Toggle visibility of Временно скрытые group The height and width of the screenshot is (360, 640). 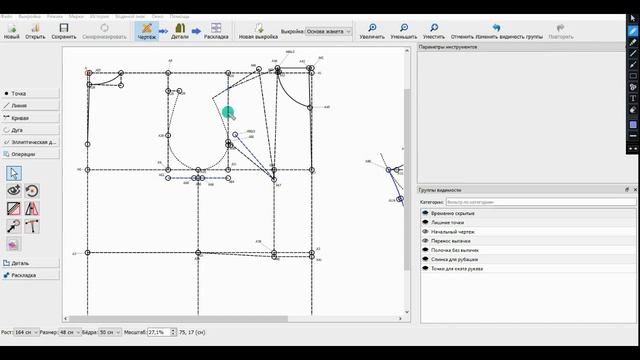point(425,213)
